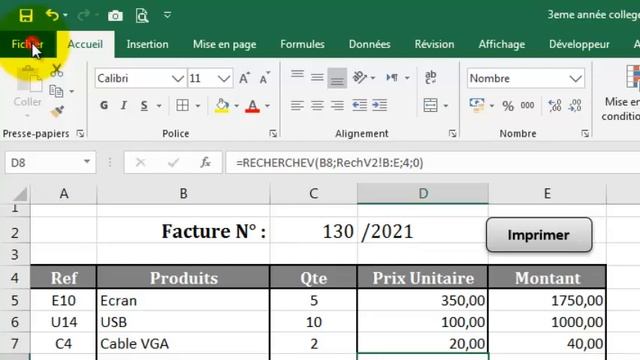Click the Percent style icon
Viewport: 640px width, 360px height.
point(508,106)
